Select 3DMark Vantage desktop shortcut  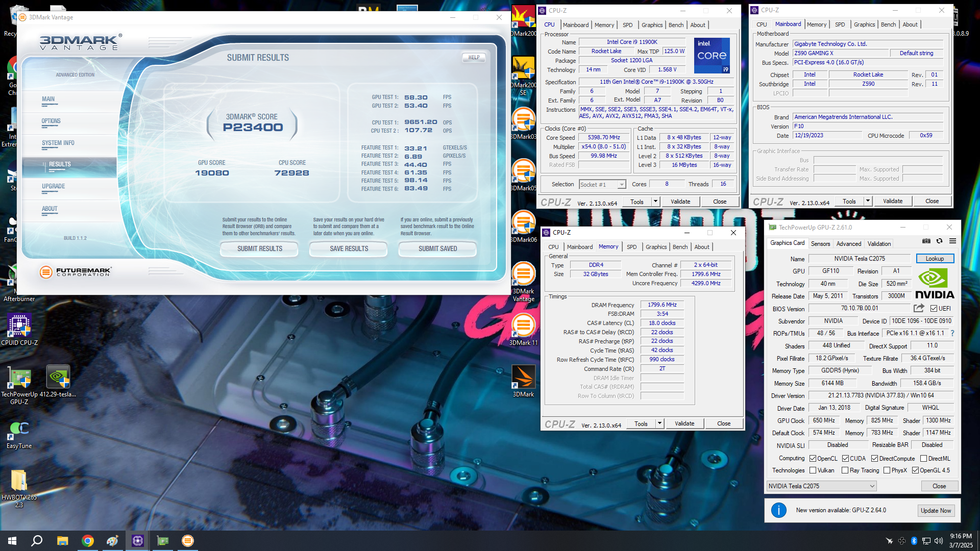click(524, 282)
